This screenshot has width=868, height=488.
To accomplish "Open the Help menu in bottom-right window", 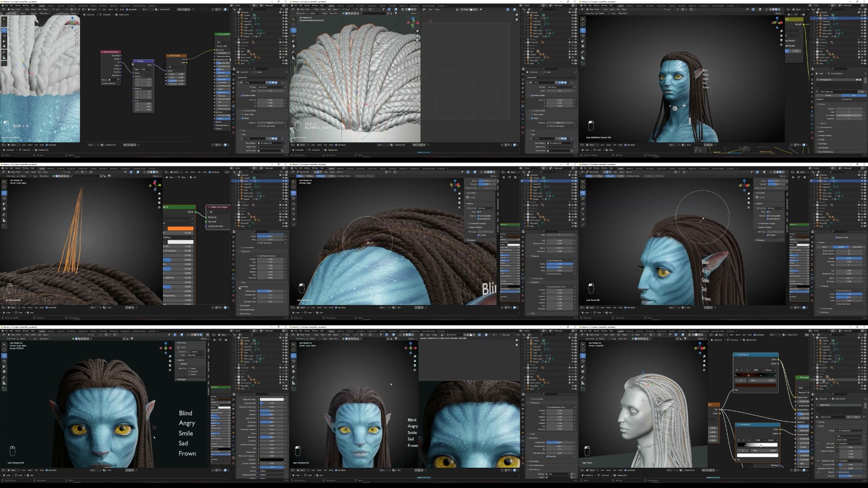I will 611,331.
